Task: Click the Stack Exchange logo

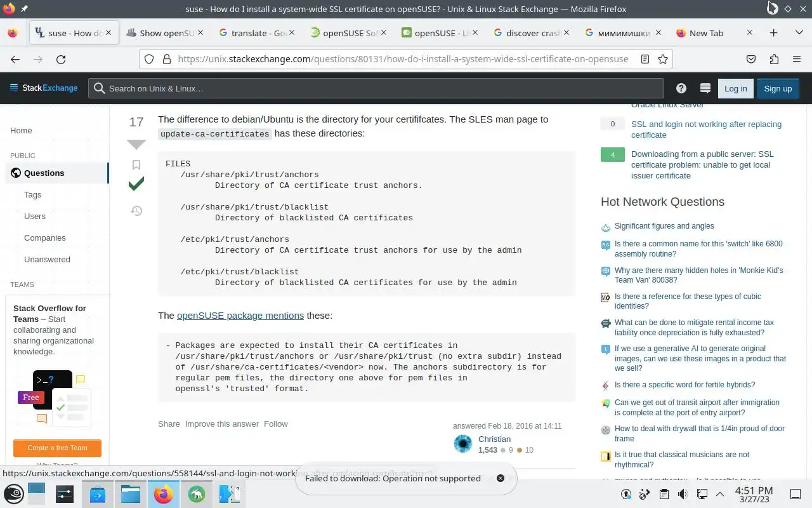Action: [44, 88]
